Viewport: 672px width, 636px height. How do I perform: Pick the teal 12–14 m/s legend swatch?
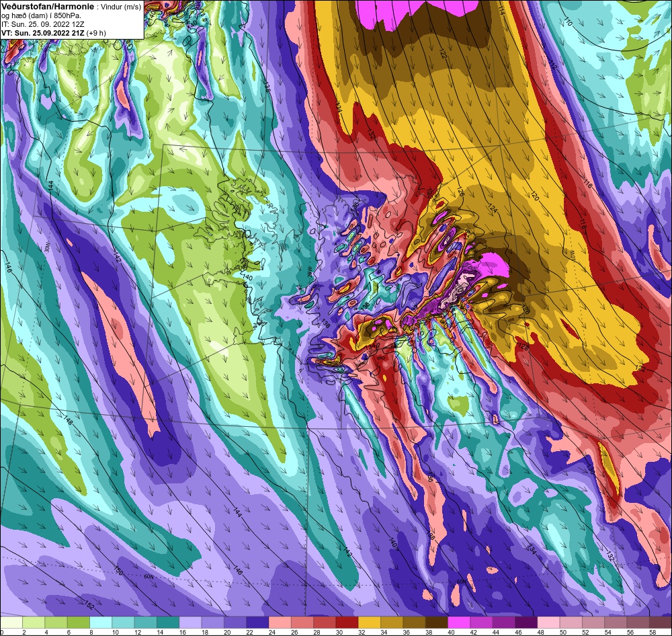click(x=145, y=623)
